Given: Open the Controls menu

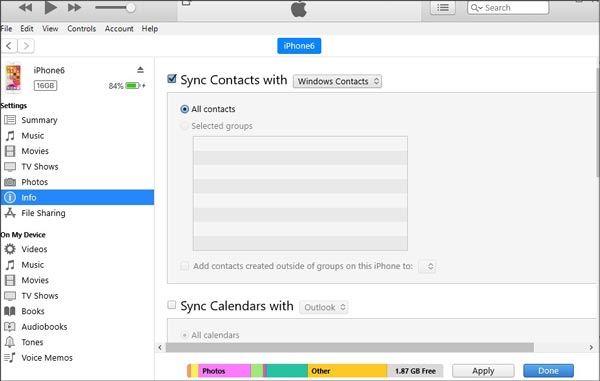Looking at the screenshot, I should pyautogui.click(x=82, y=29).
